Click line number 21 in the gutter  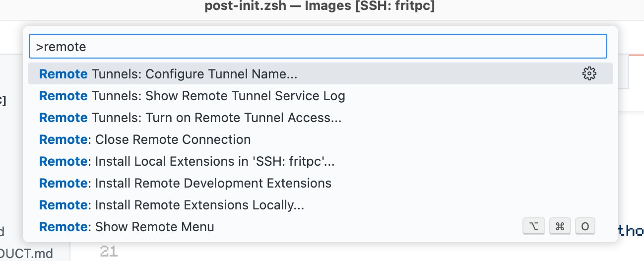[x=109, y=252]
